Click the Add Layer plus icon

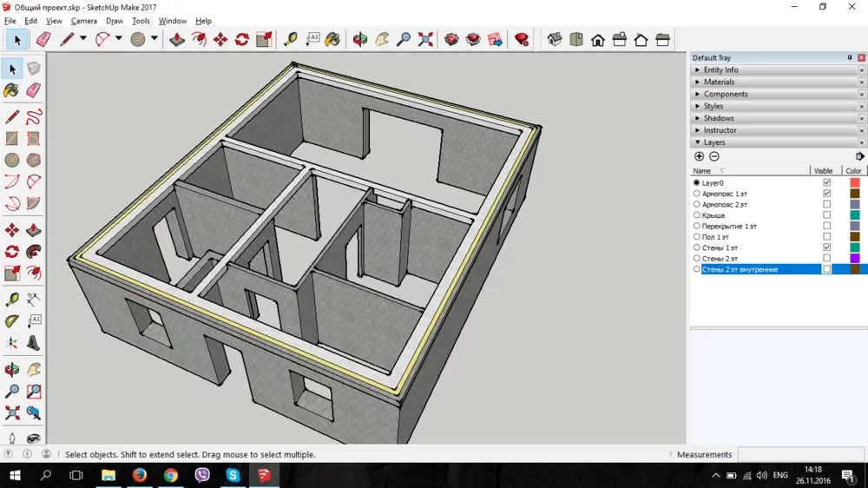click(700, 156)
